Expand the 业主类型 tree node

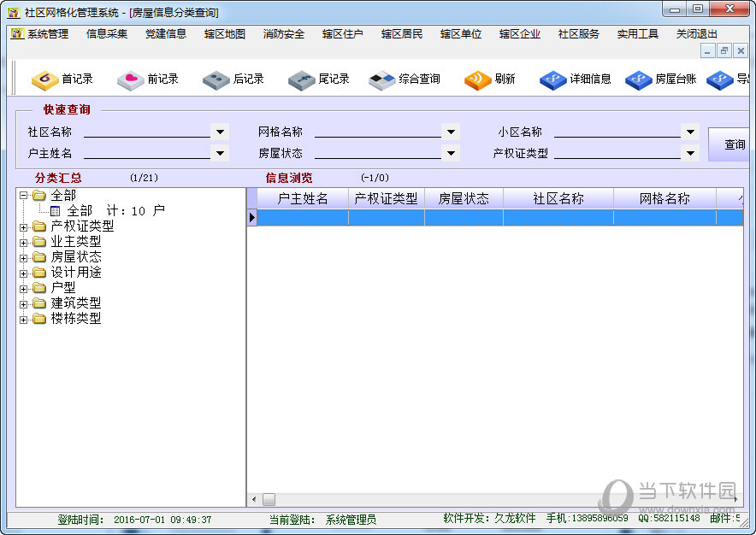coord(23,243)
